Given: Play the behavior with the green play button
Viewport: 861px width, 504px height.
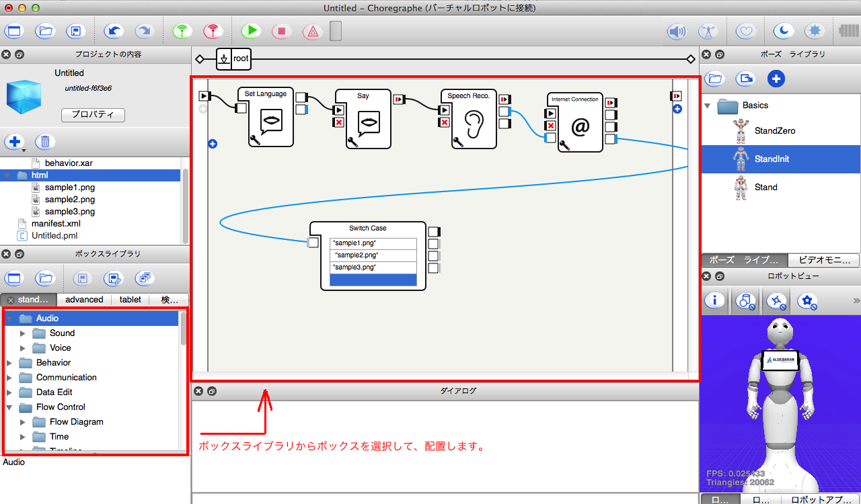Looking at the screenshot, I should click(251, 31).
